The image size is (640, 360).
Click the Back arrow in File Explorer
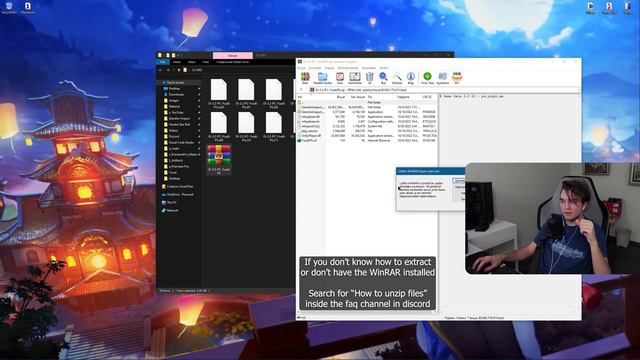160,70
